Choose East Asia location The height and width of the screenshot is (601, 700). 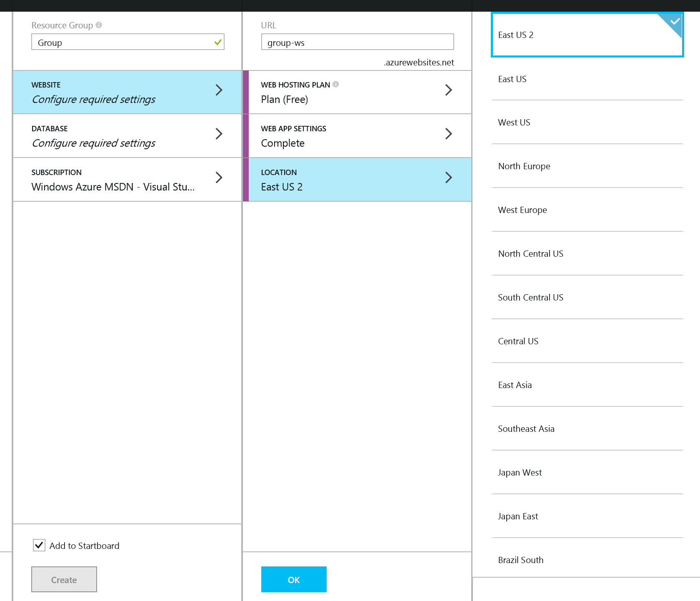coord(587,385)
